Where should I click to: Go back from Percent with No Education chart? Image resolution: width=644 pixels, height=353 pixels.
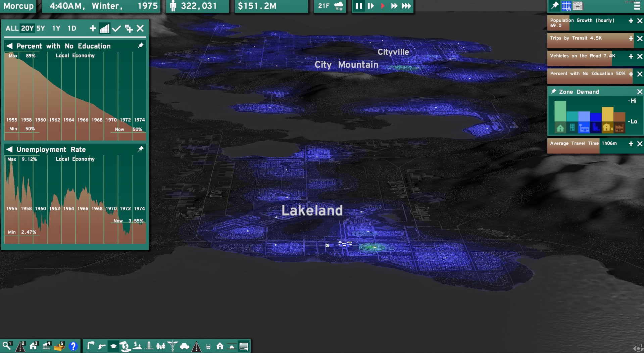coord(9,46)
